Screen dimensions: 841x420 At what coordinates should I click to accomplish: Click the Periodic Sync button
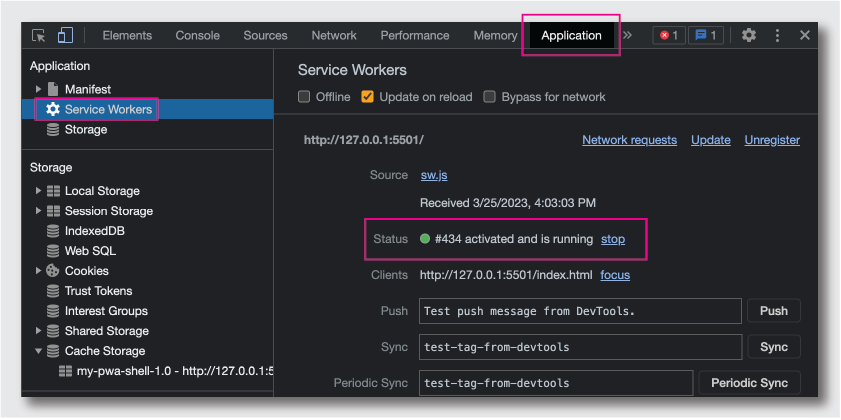coord(749,383)
